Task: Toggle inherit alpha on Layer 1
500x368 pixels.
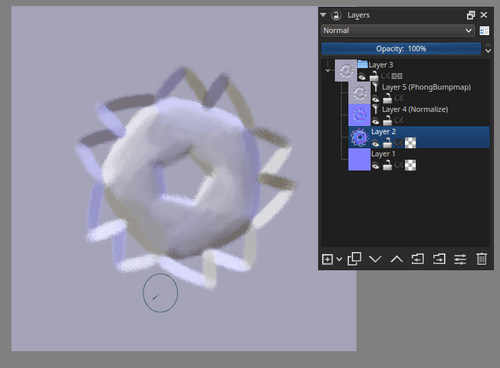Action: coord(399,165)
